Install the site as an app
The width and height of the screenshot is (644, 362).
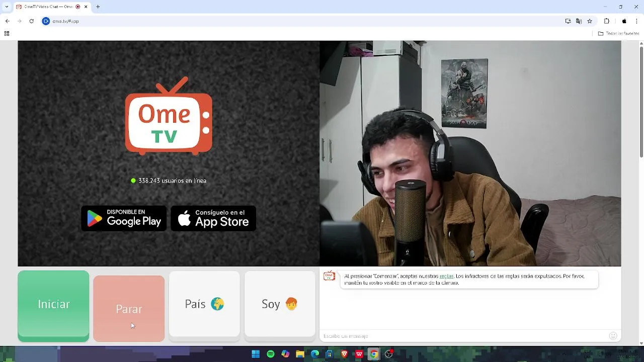pyautogui.click(x=568, y=21)
